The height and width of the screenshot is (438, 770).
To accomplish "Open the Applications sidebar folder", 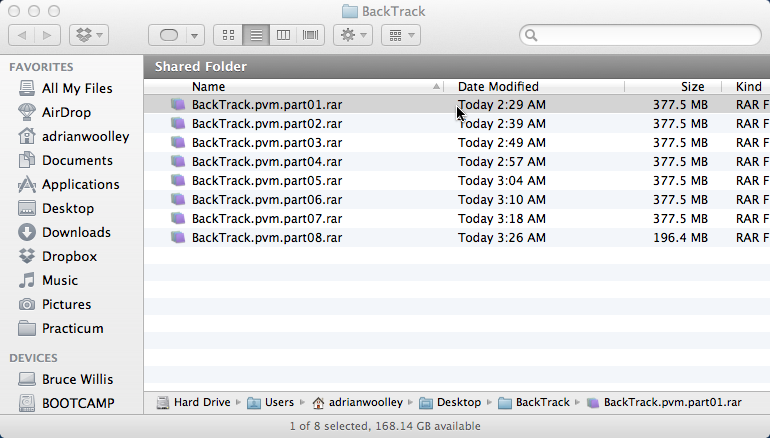I will [x=80, y=184].
